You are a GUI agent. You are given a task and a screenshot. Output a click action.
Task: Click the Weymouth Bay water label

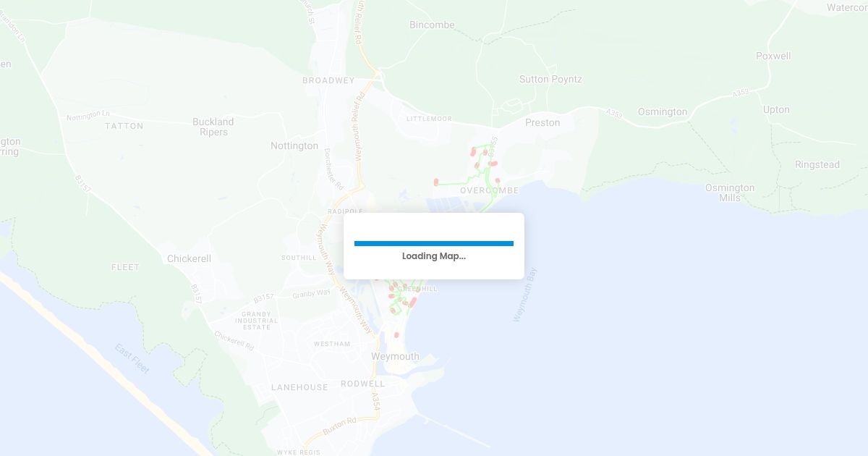click(525, 295)
